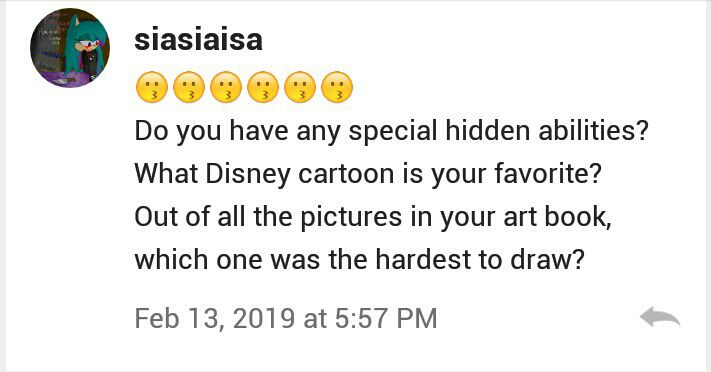Click the line about special hidden abilities
Screen dimensions: 711x372
pos(391,132)
